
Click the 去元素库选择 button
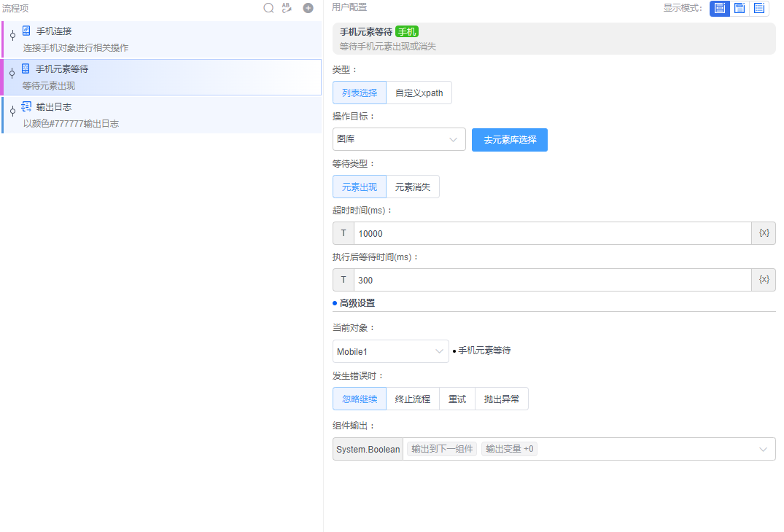tap(510, 140)
